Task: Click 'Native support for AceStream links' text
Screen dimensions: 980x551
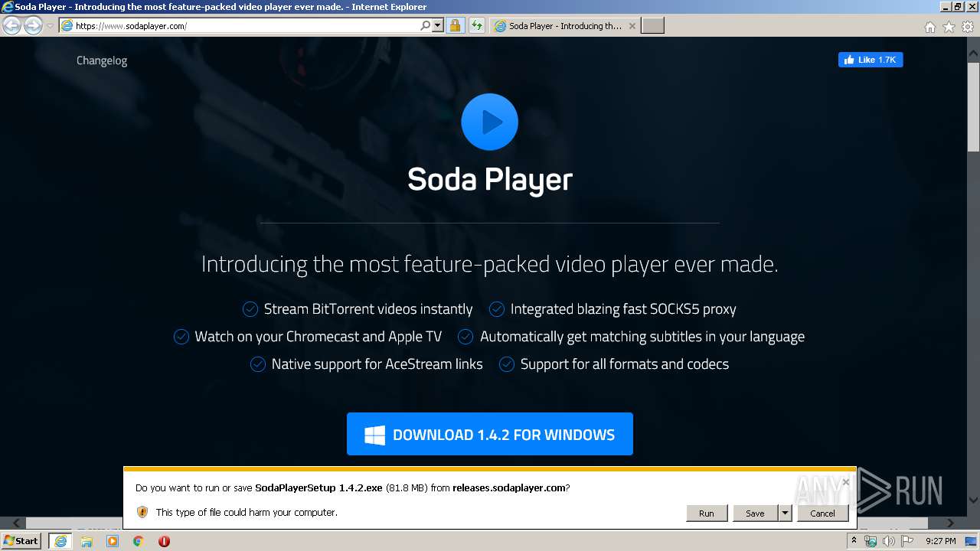Action: [x=377, y=364]
